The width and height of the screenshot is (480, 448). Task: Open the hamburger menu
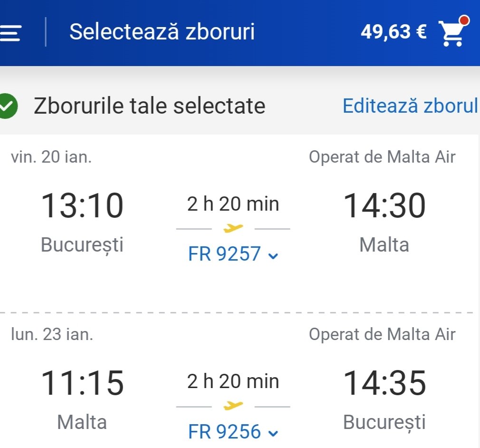point(10,33)
